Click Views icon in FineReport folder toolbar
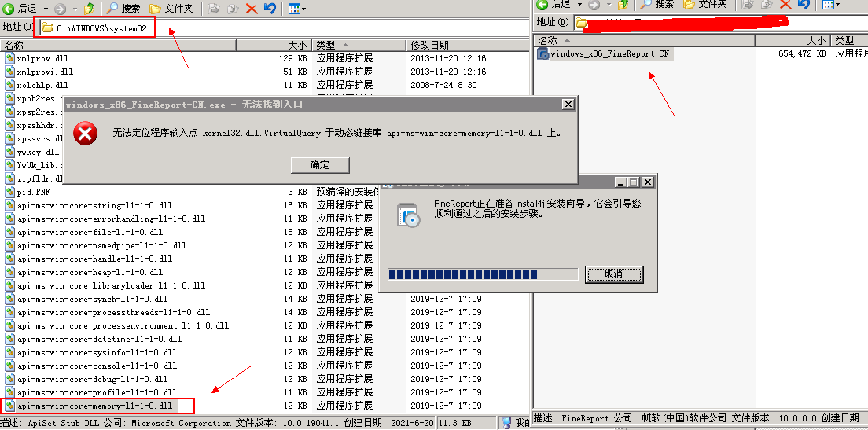The width and height of the screenshot is (868, 430). click(x=828, y=5)
